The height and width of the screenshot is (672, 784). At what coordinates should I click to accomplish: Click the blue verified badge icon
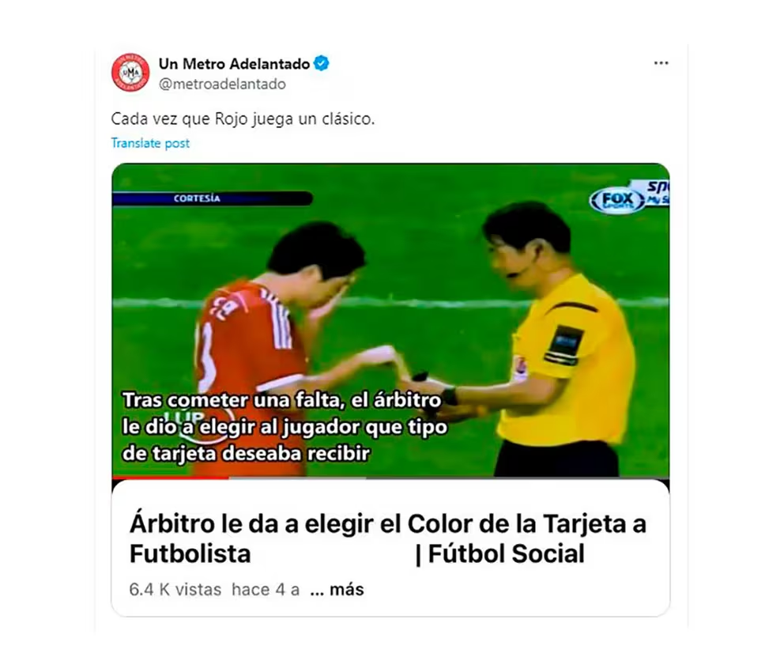tap(322, 63)
